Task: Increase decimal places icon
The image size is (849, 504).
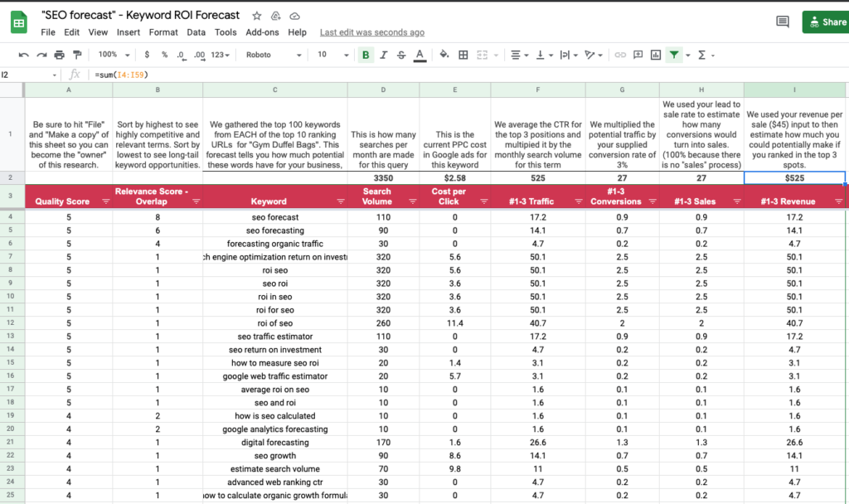Action: point(199,56)
